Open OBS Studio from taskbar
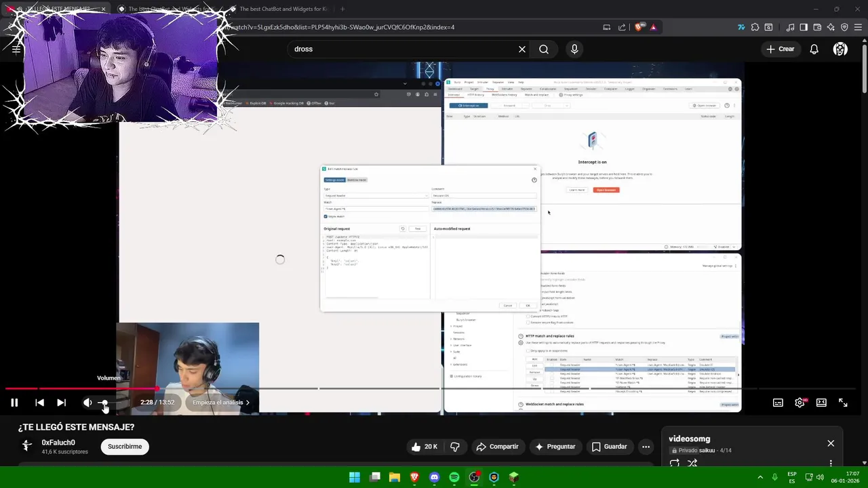This screenshot has height=488, width=868. pyautogui.click(x=474, y=477)
